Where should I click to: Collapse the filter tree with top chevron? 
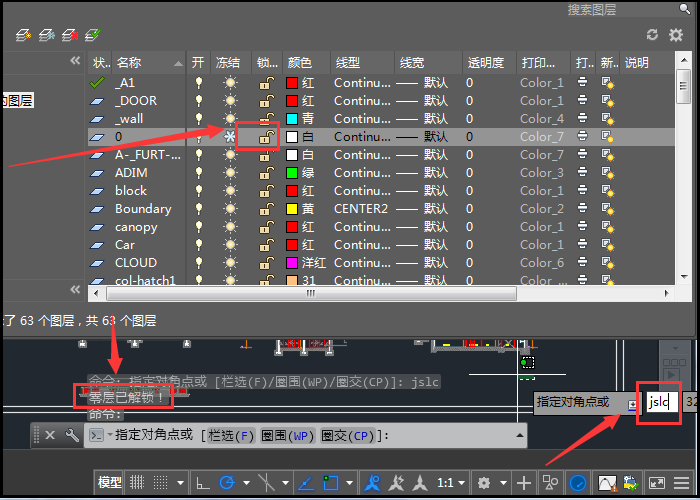click(75, 60)
